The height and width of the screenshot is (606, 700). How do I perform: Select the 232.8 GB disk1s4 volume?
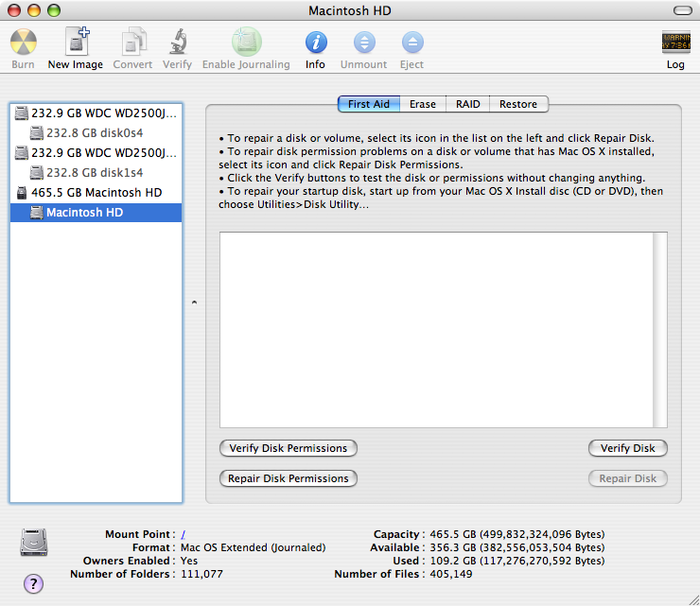click(x=96, y=173)
